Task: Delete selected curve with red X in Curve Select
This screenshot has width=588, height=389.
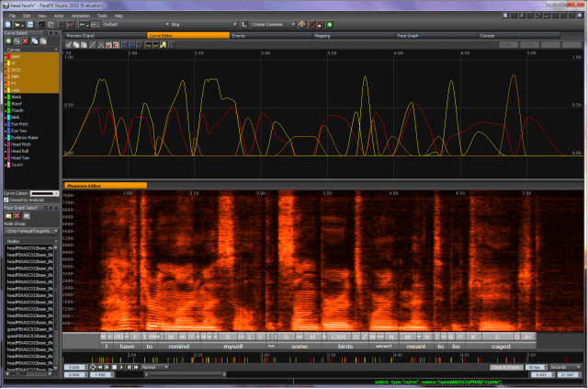Action: coord(25,41)
